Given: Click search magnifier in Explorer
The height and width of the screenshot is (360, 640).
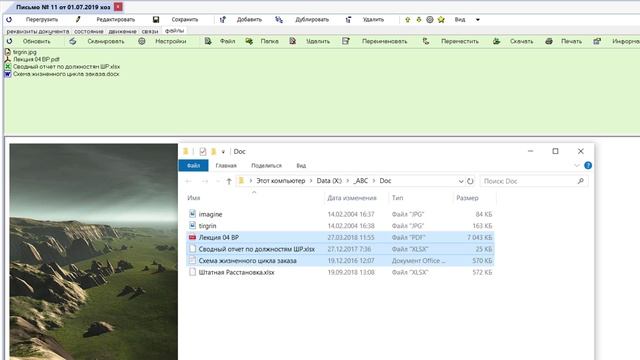Looking at the screenshot, I should tap(580, 181).
